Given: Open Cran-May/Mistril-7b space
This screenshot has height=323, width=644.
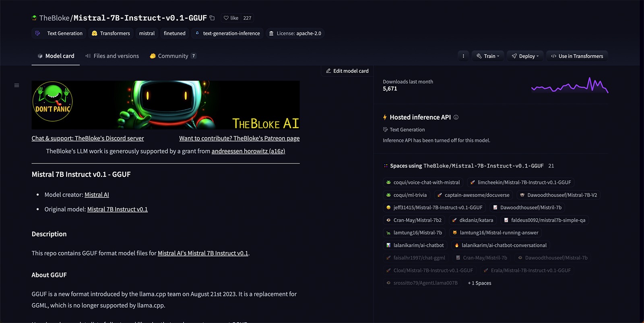Looking at the screenshot, I should [x=482, y=258].
